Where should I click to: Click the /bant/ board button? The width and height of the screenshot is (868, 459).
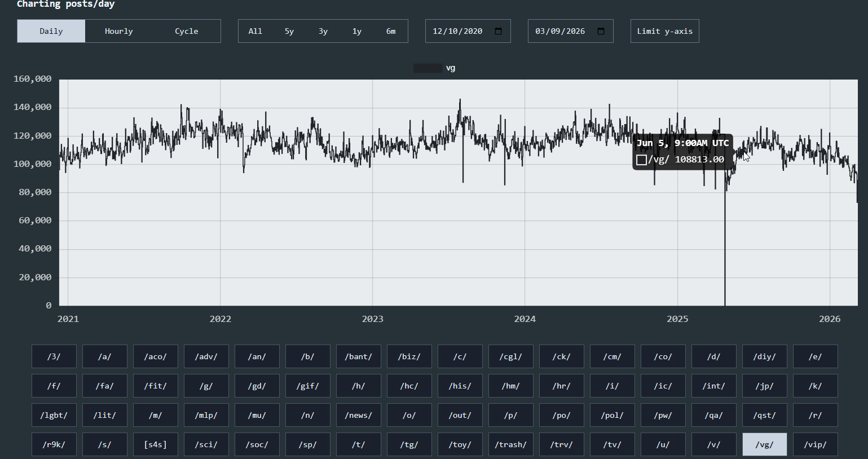pos(359,356)
